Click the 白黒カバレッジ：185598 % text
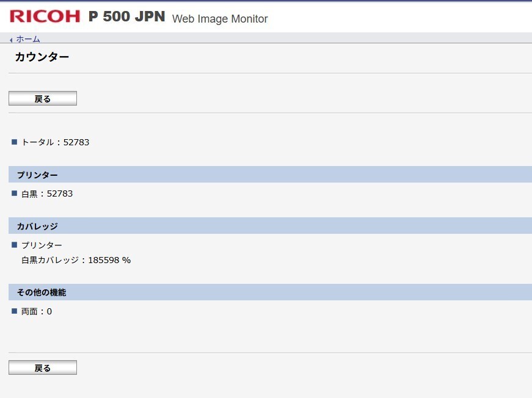Viewport: 532px width, 398px height. coord(76,260)
